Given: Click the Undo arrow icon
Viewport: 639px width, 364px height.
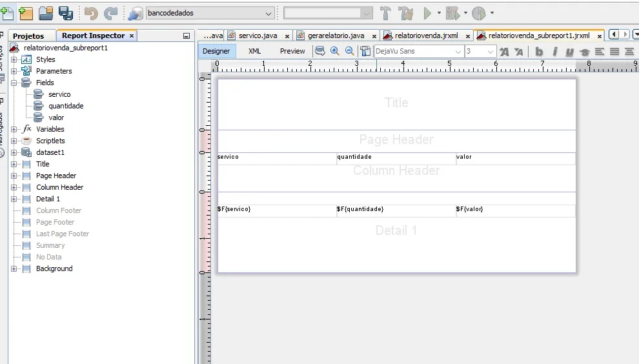Looking at the screenshot, I should click(91, 13).
